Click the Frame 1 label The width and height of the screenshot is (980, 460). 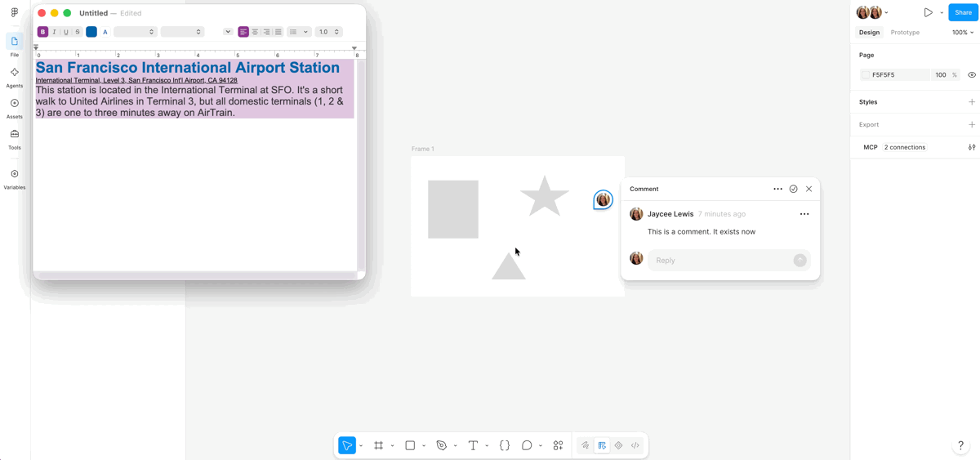[423, 149]
